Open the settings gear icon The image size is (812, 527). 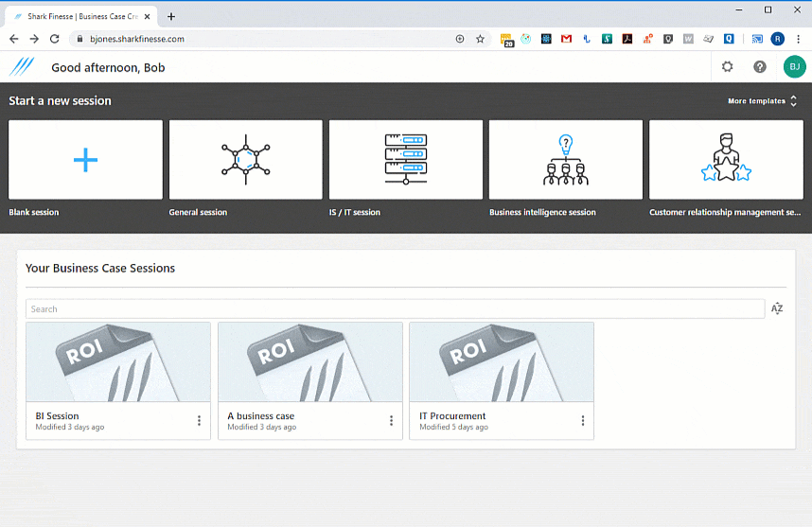tap(727, 67)
